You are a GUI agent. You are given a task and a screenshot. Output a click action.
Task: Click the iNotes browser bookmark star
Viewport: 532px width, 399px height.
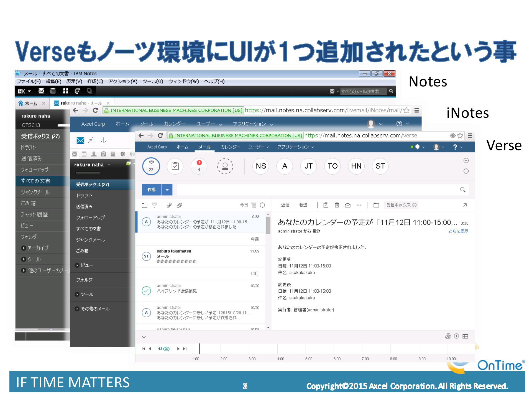click(406, 110)
